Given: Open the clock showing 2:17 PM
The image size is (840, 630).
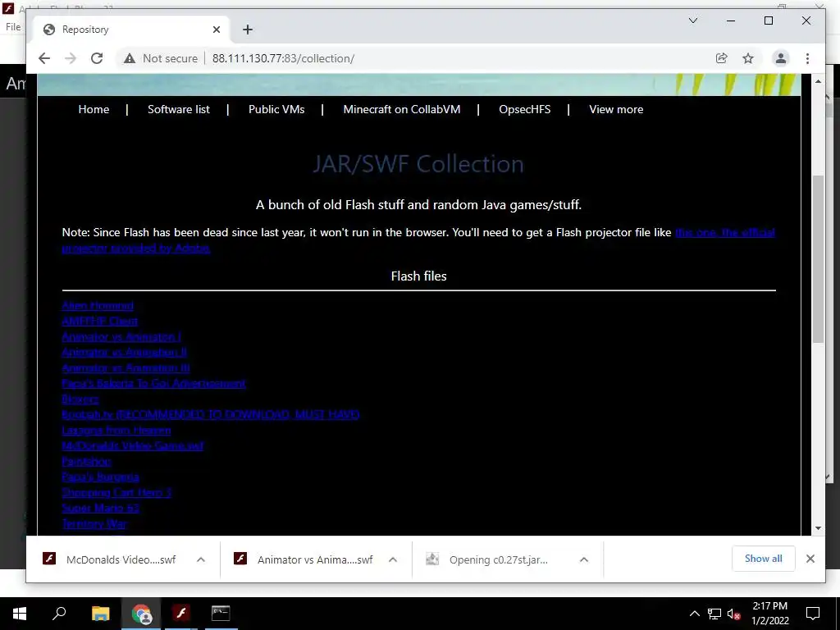Looking at the screenshot, I should 769,614.
